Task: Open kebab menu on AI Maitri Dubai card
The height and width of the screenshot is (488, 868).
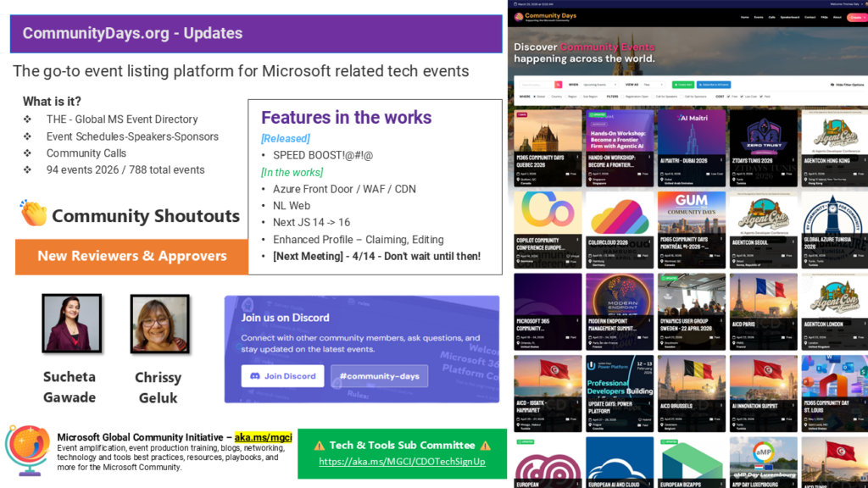Action: click(721, 160)
